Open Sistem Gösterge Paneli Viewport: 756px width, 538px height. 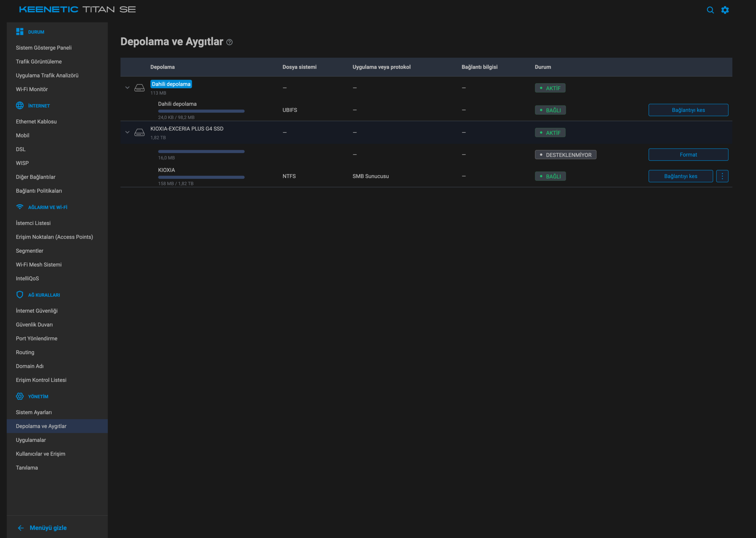[44, 48]
